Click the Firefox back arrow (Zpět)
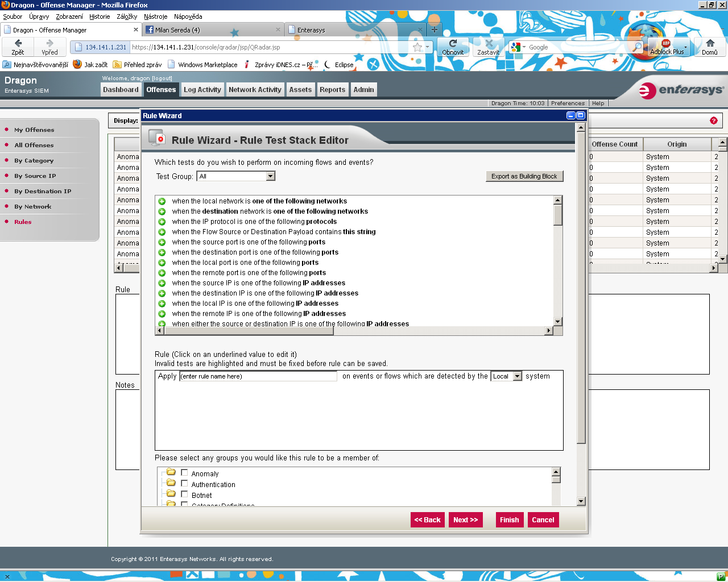This screenshot has height=582, width=728. click(x=18, y=47)
